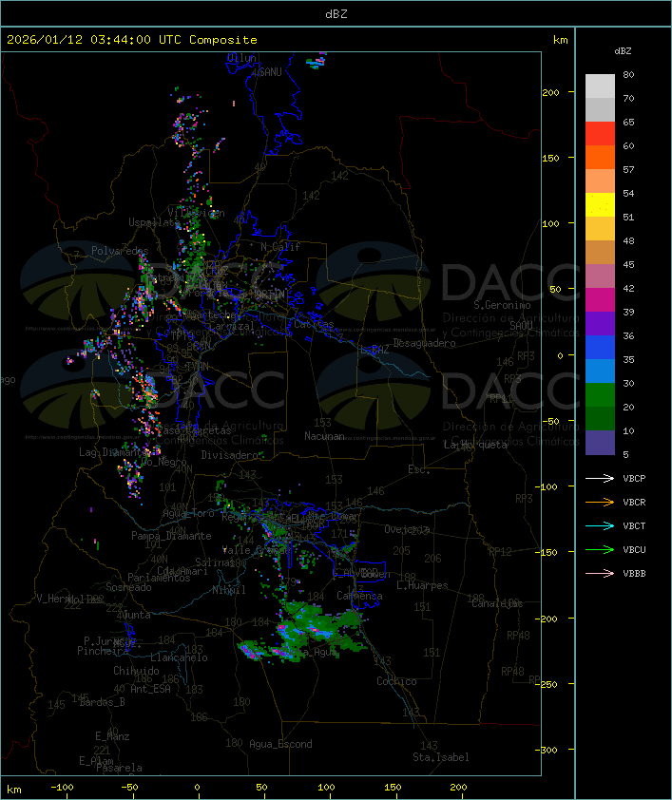Click the Carrizal map label
672x800 pixels.
231,326
